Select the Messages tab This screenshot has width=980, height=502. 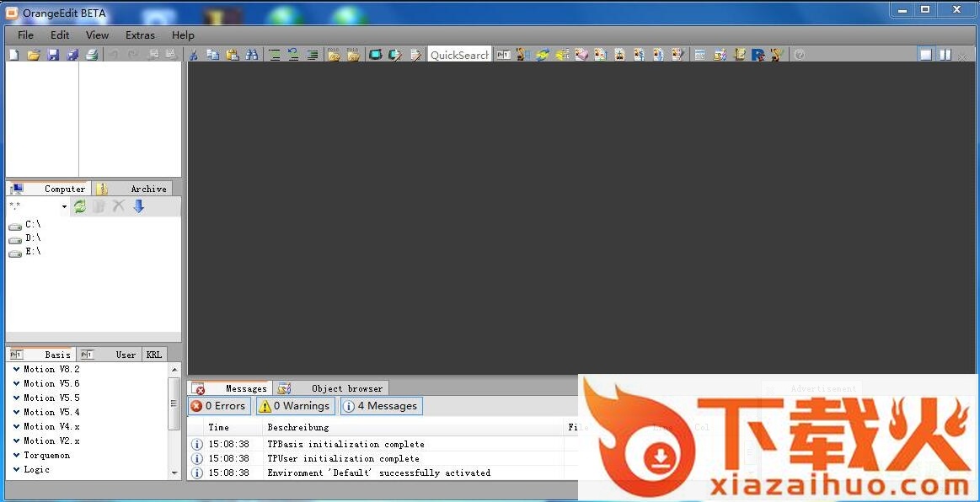230,388
